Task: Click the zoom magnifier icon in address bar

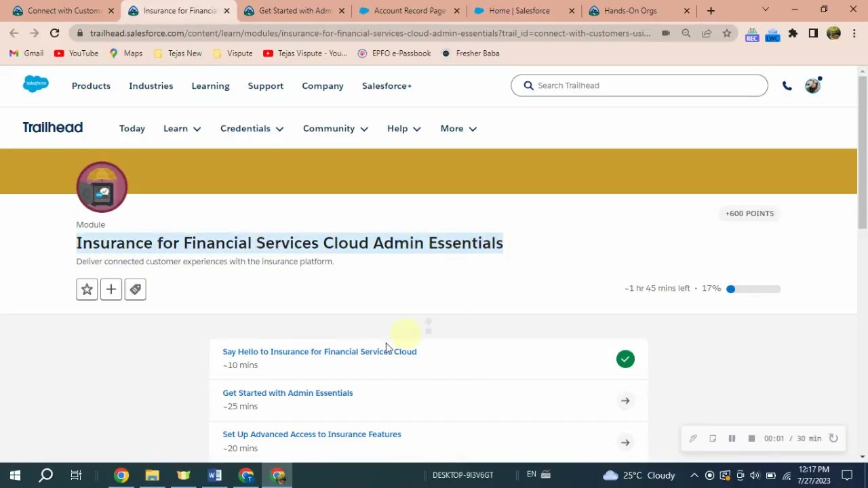Action: click(686, 33)
